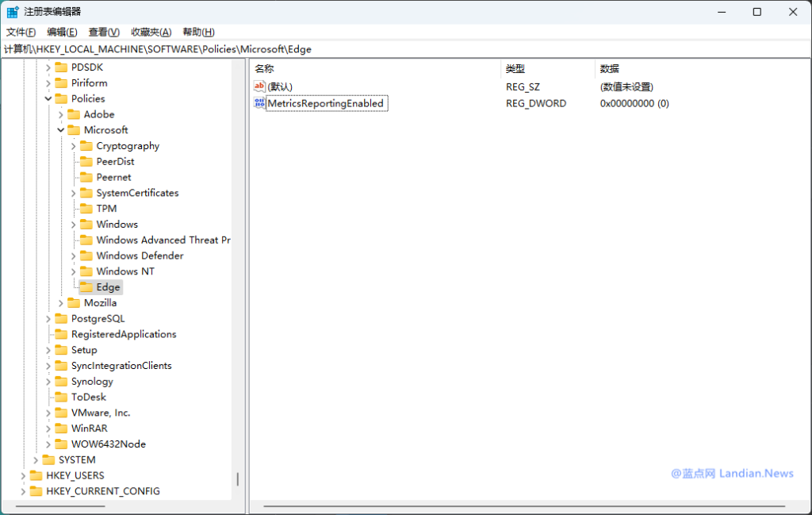Click the TPM folder icon
The height and width of the screenshot is (515, 812).
[x=86, y=208]
